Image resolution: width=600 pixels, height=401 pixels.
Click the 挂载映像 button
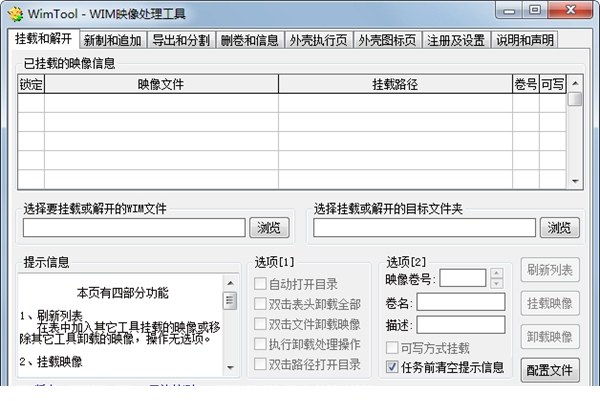(550, 303)
